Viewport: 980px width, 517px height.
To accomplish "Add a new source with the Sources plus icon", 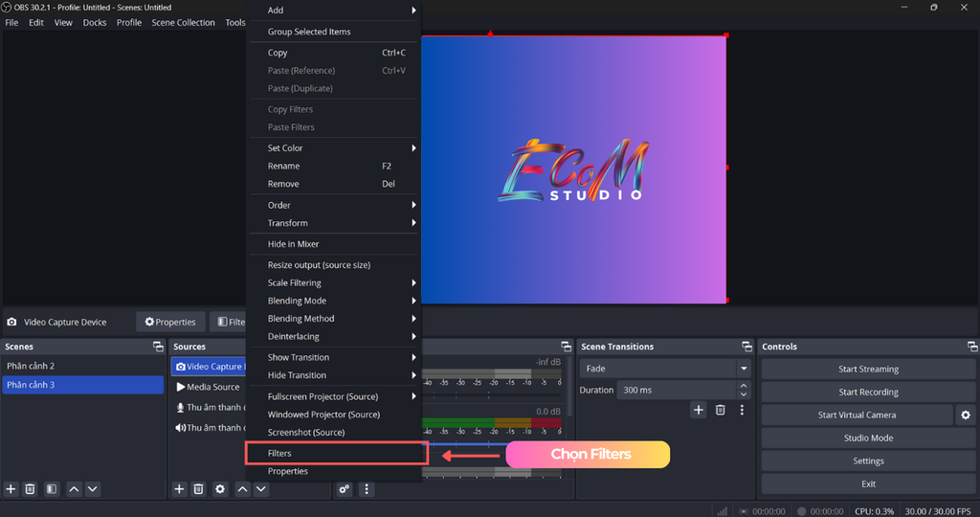I will [x=179, y=489].
